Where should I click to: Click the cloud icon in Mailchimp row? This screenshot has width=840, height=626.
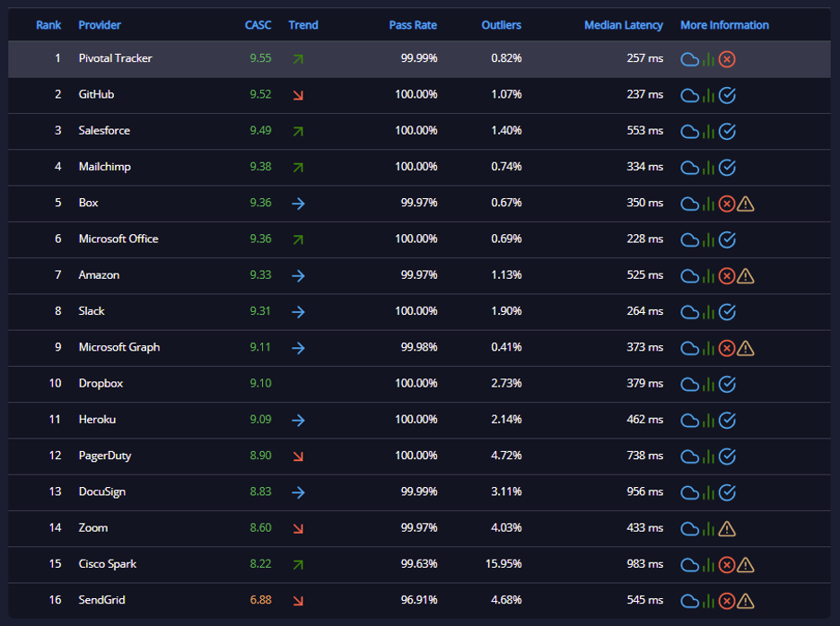coord(689,168)
